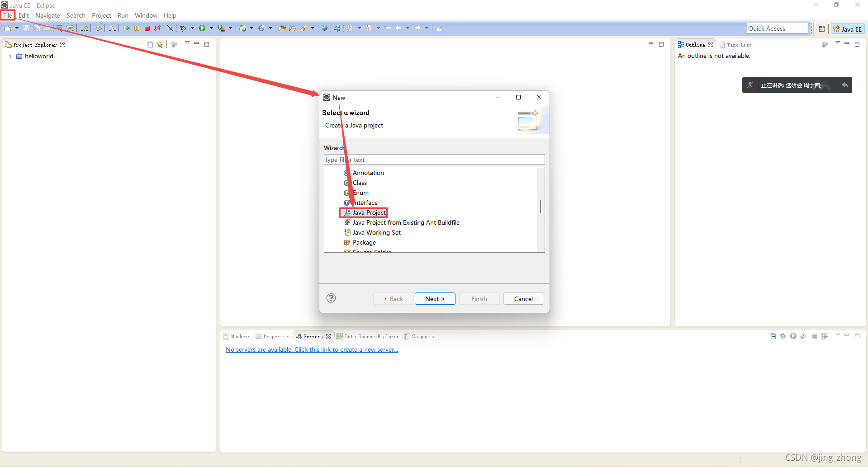Viewport: 868px width, 467px height.
Task: Click the Quick Access search field
Action: click(x=778, y=28)
